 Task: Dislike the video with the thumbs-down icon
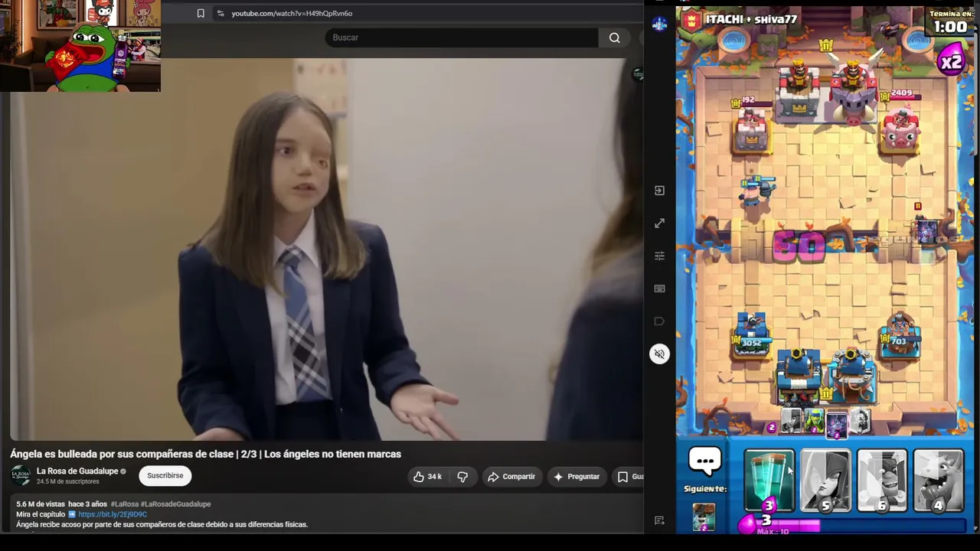click(462, 476)
